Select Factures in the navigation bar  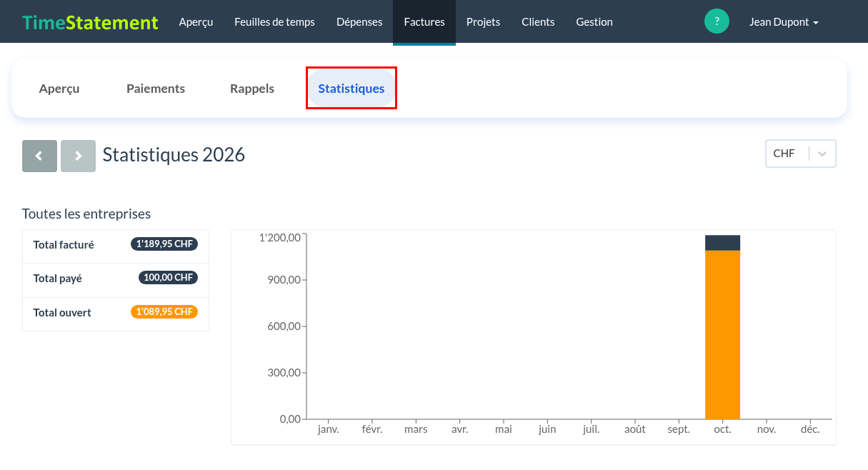[x=424, y=22]
